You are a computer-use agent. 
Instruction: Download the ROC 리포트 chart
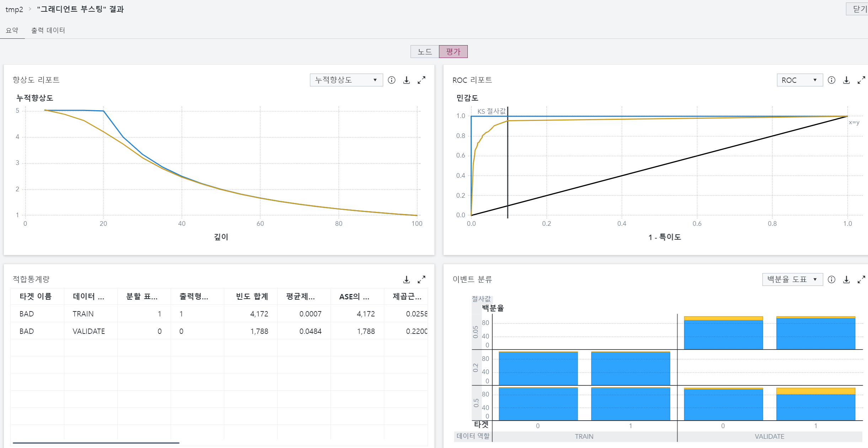[846, 80]
